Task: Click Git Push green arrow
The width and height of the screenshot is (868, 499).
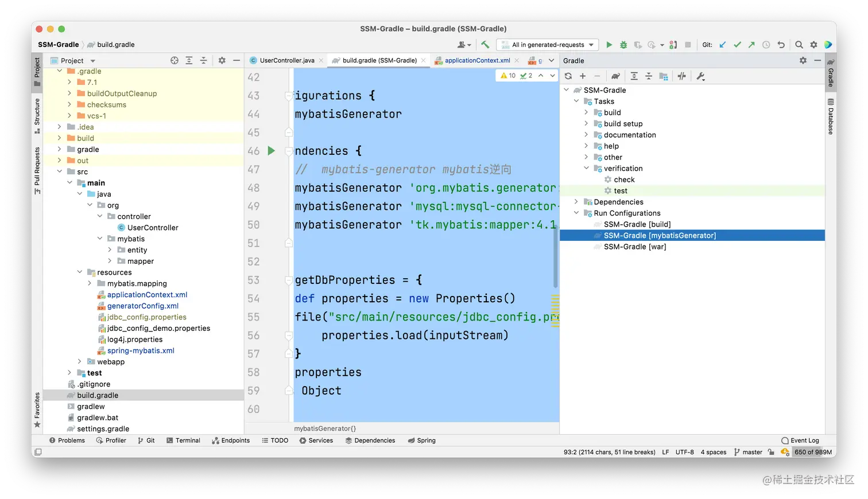Action: point(751,45)
